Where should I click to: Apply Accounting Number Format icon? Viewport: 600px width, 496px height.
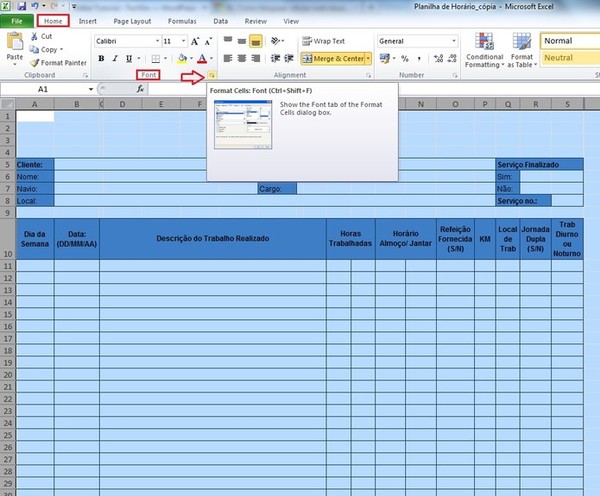(x=385, y=58)
